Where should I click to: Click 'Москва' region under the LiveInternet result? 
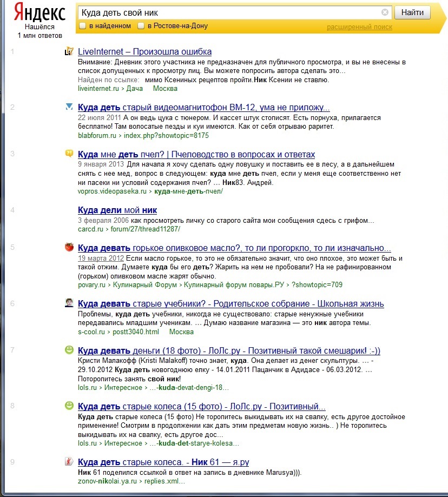coord(165,89)
